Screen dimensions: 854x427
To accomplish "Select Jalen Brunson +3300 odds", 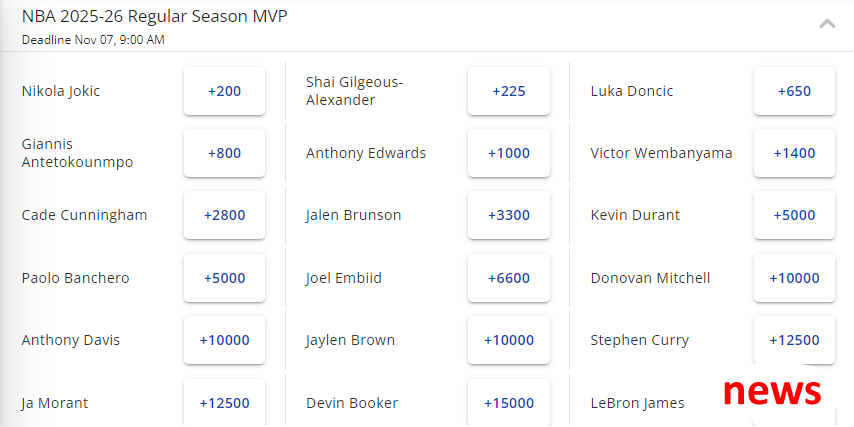I will (509, 215).
